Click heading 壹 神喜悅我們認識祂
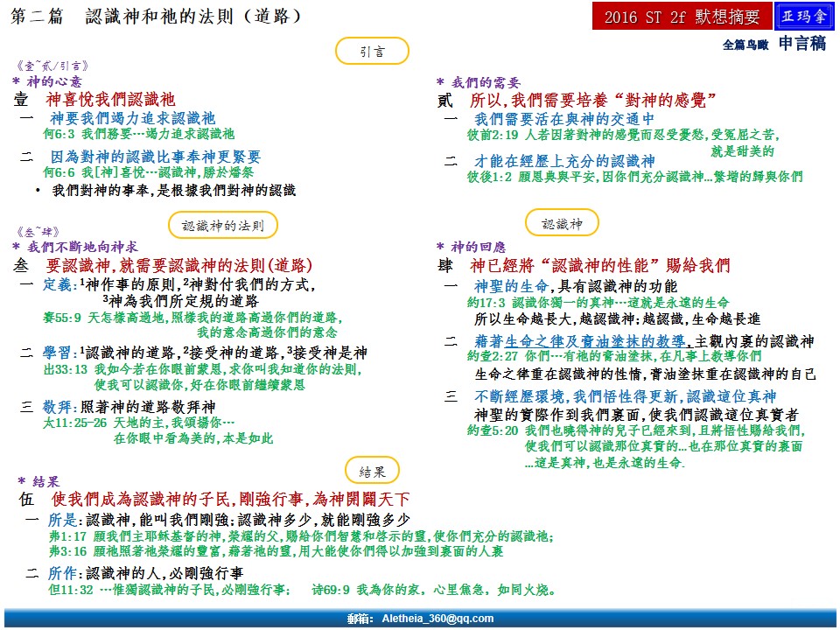840x630 pixels. [96, 99]
